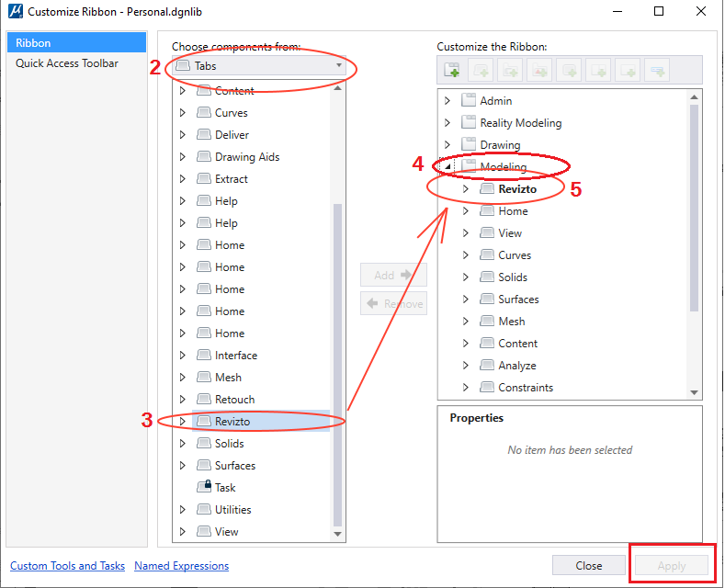The width and height of the screenshot is (725, 588).
Task: Click the New Tab icon in ribbon toolbar
Action: click(x=451, y=70)
